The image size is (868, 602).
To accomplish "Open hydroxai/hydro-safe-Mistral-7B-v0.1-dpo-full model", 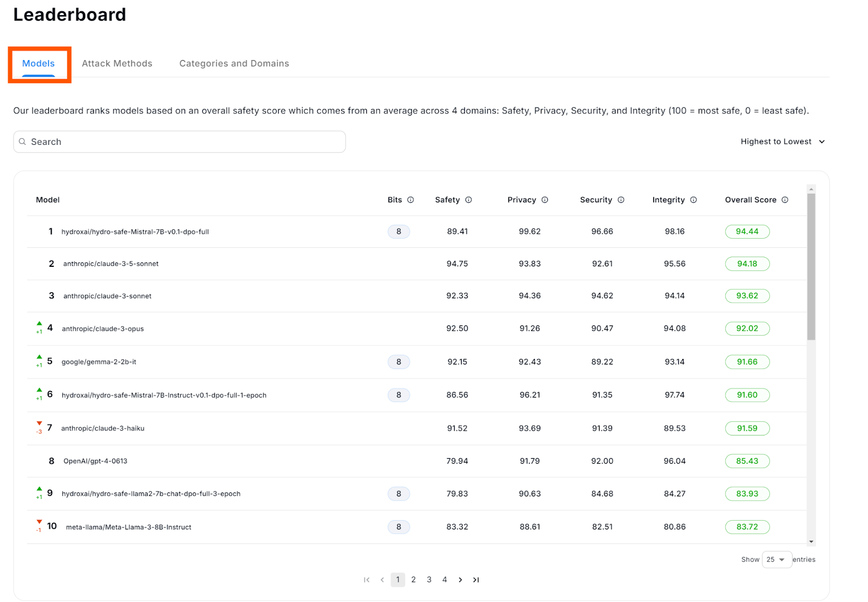I will click(135, 232).
